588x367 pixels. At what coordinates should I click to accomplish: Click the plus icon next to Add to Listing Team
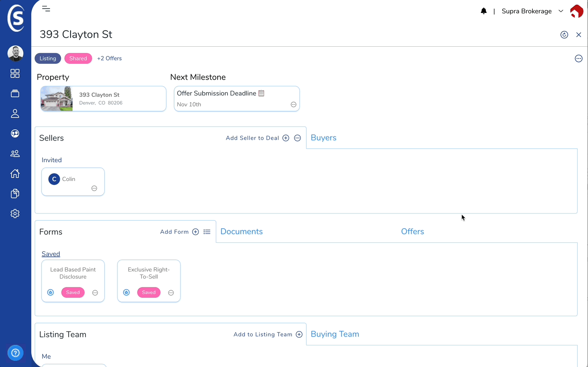(x=299, y=334)
